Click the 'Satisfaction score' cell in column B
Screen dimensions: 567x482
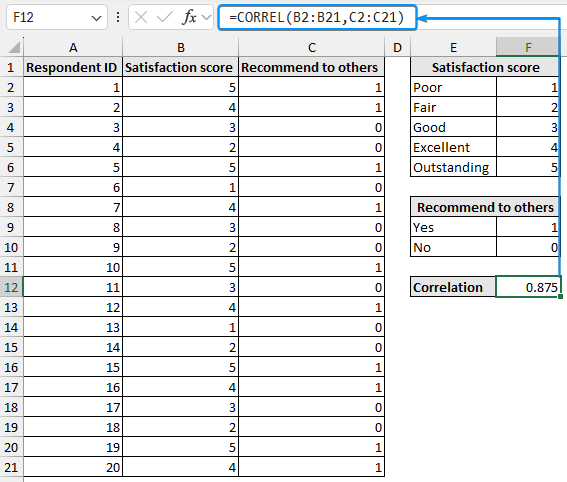(181, 68)
